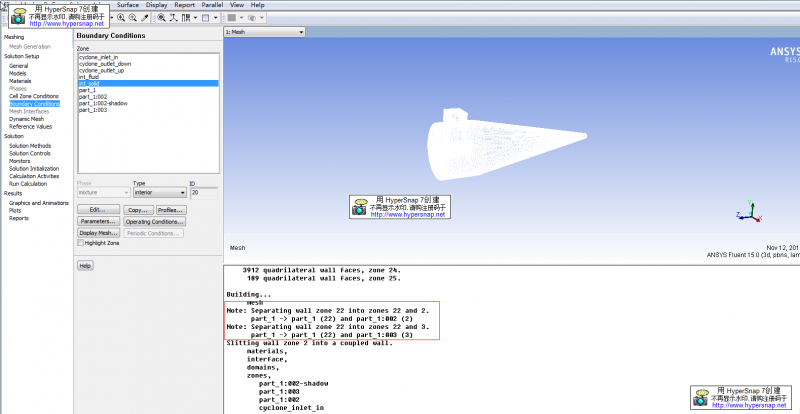Click the Profiles... button
The image size is (800, 414).
(171, 210)
